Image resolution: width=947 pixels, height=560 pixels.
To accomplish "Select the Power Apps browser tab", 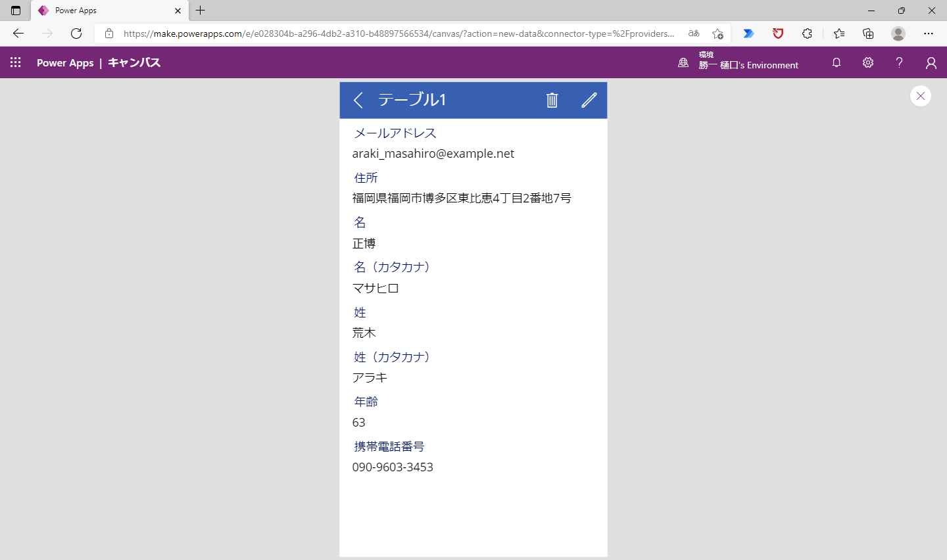I will pyautogui.click(x=109, y=11).
